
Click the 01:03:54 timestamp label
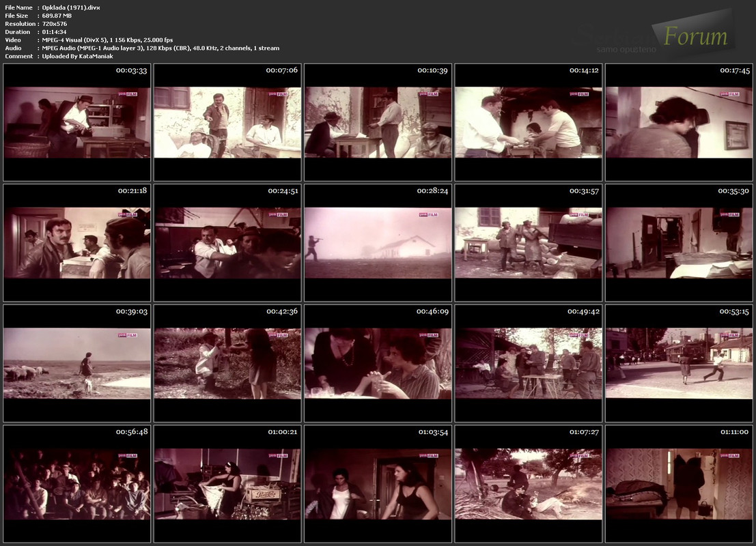pyautogui.click(x=433, y=432)
